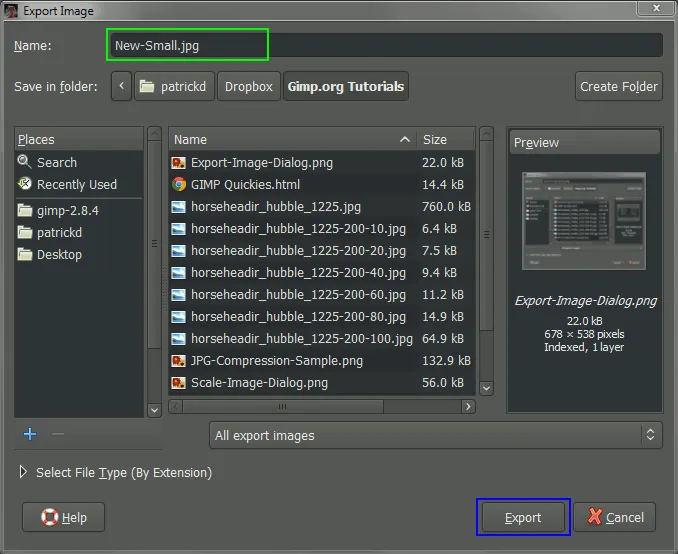Select file JPG-Compression-Sample.png
The width and height of the screenshot is (678, 554).
pos(322,361)
